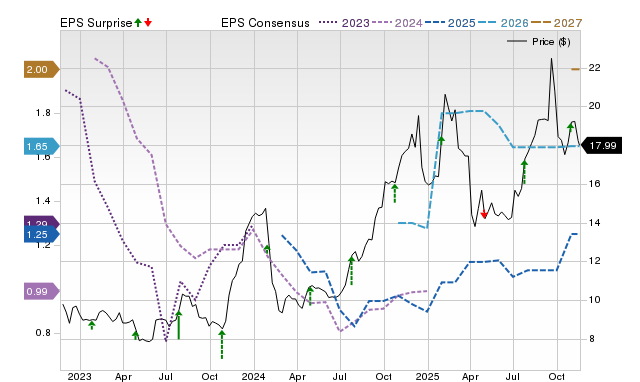Toggle the 2025 consensus legend entry
This screenshot has height=382, width=640.
coord(450,23)
